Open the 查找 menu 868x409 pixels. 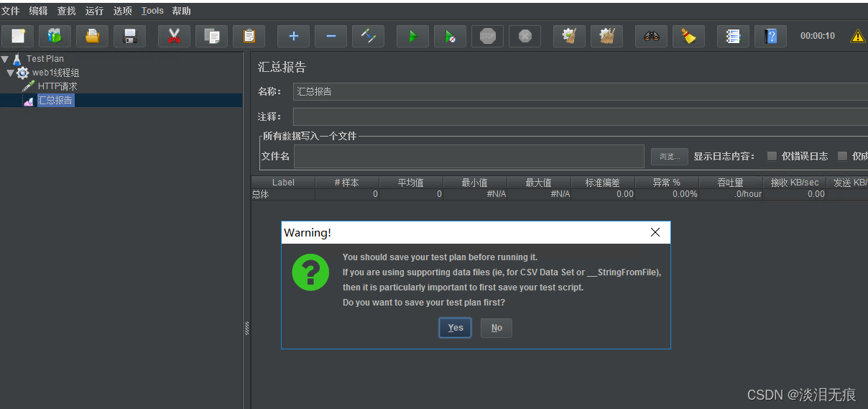[67, 11]
